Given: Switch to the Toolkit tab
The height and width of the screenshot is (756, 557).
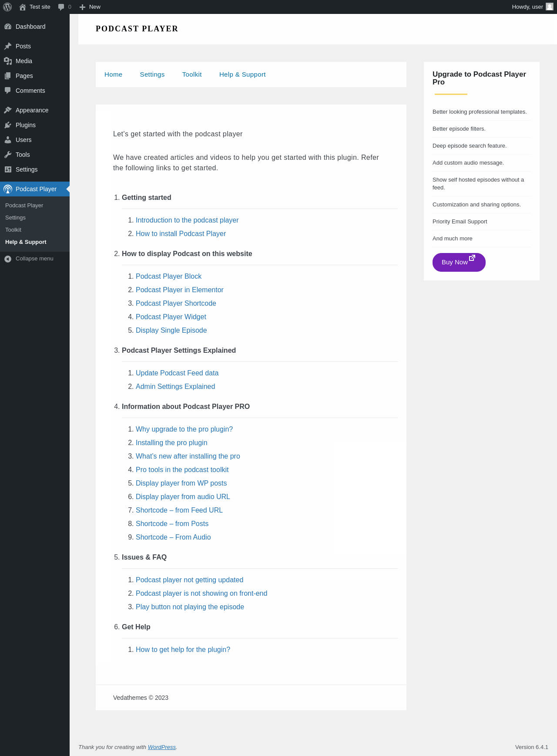Looking at the screenshot, I should pyautogui.click(x=192, y=74).
